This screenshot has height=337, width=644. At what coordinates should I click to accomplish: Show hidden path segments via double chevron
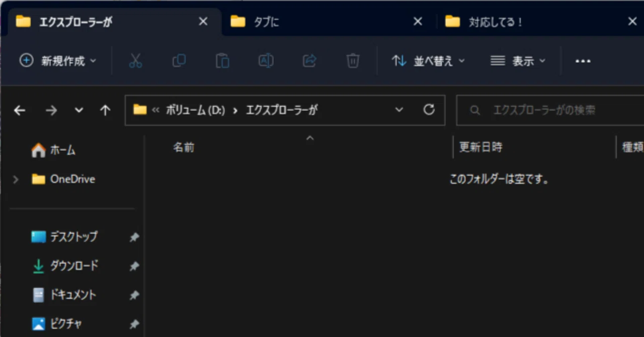click(x=155, y=110)
